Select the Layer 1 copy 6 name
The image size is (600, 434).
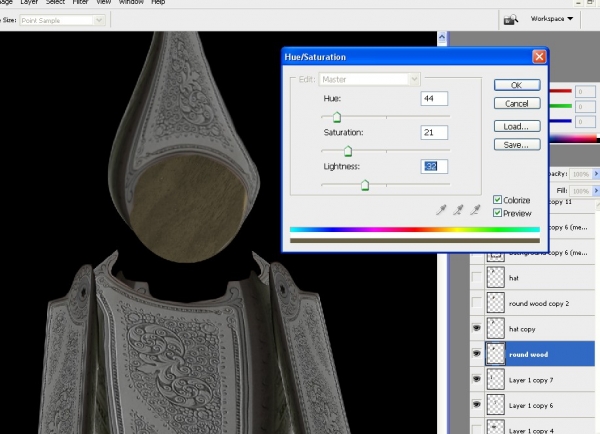click(x=531, y=406)
